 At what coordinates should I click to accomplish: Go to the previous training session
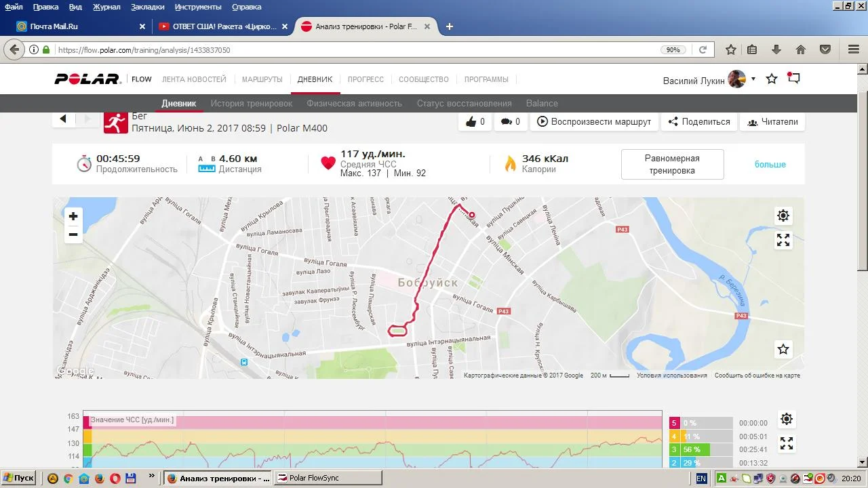[x=63, y=119]
